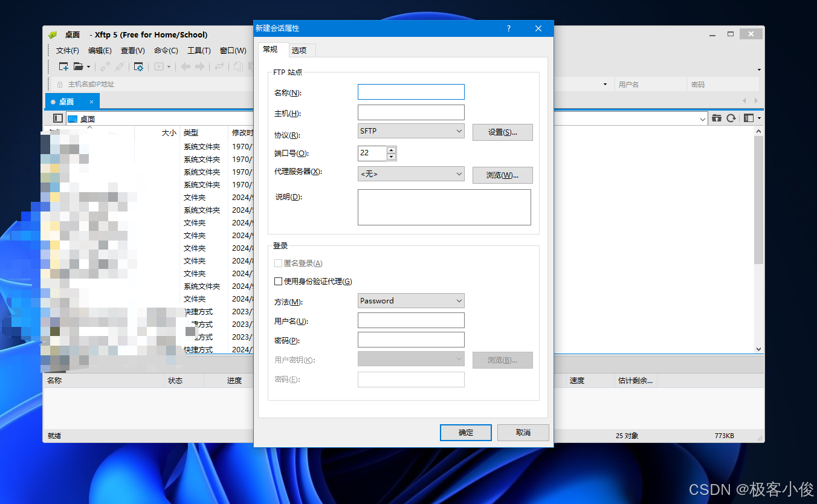
Task: Click the 取消 button
Action: (523, 433)
